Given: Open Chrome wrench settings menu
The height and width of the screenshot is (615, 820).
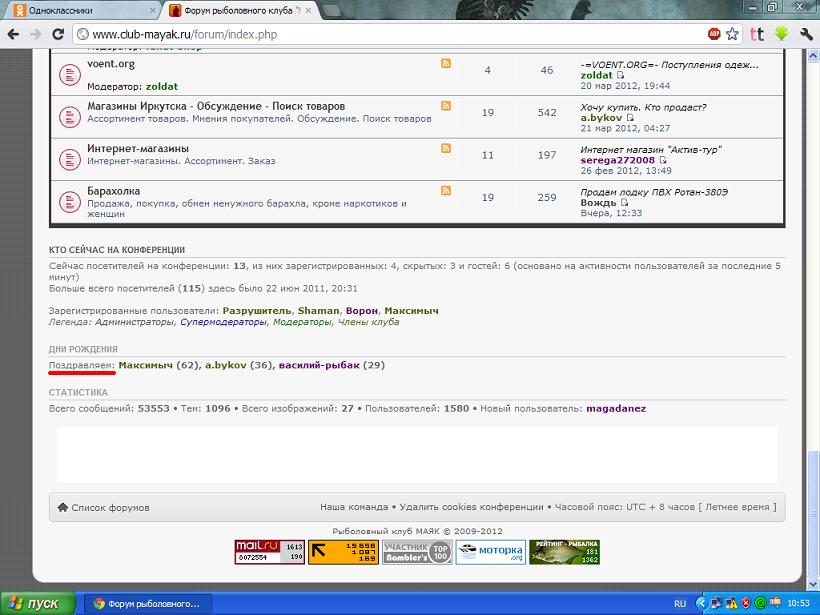Looking at the screenshot, I should (x=806, y=35).
